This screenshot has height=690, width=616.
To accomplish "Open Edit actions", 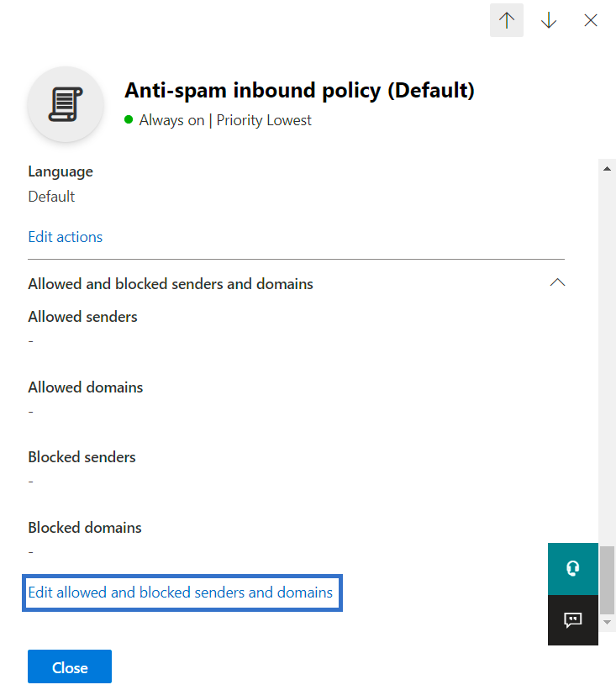I will 65,236.
